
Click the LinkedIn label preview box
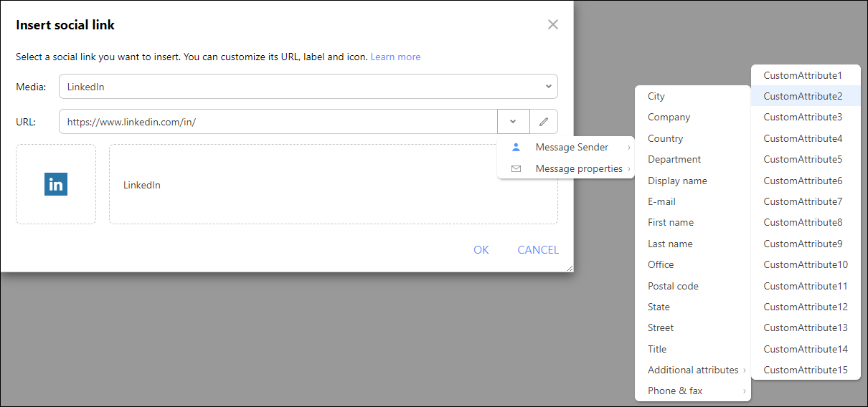click(334, 184)
